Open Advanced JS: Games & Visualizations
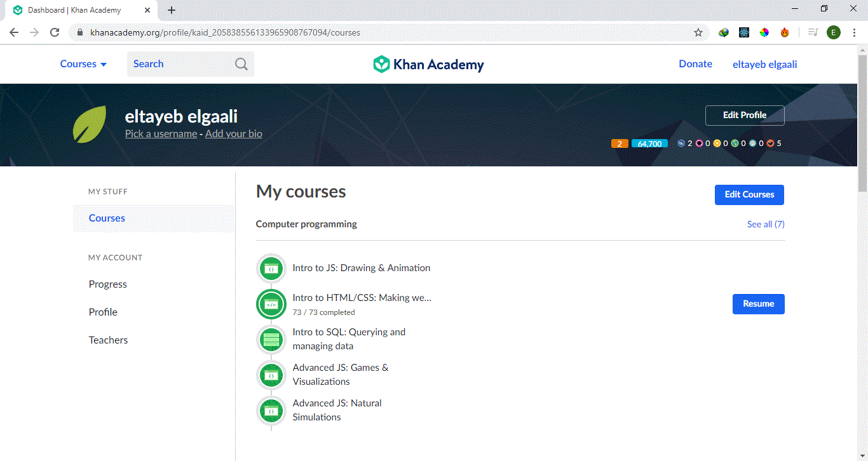 tap(341, 375)
